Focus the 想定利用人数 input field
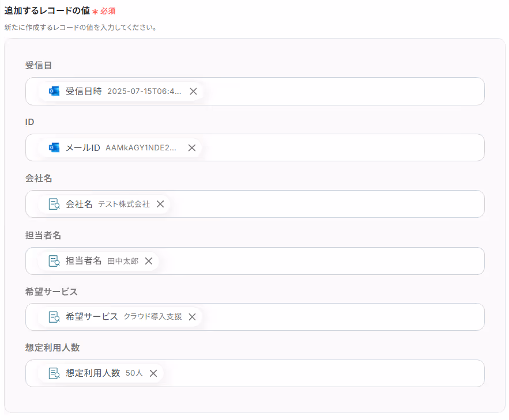The width and height of the screenshot is (509, 420). tap(255, 373)
